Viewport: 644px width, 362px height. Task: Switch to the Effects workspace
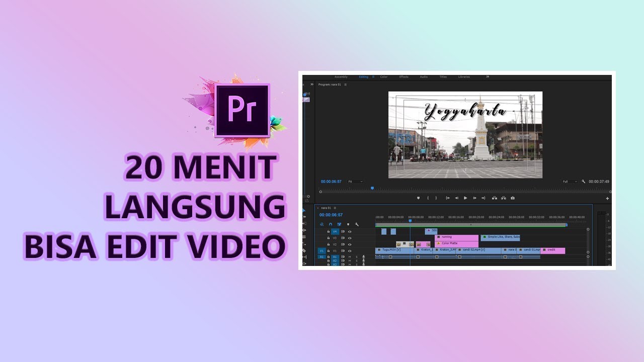[404, 77]
